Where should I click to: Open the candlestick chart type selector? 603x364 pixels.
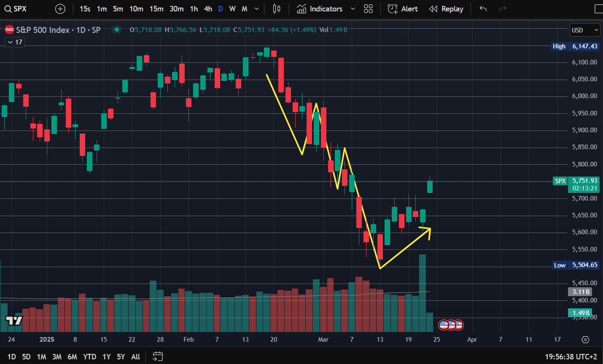point(277,9)
